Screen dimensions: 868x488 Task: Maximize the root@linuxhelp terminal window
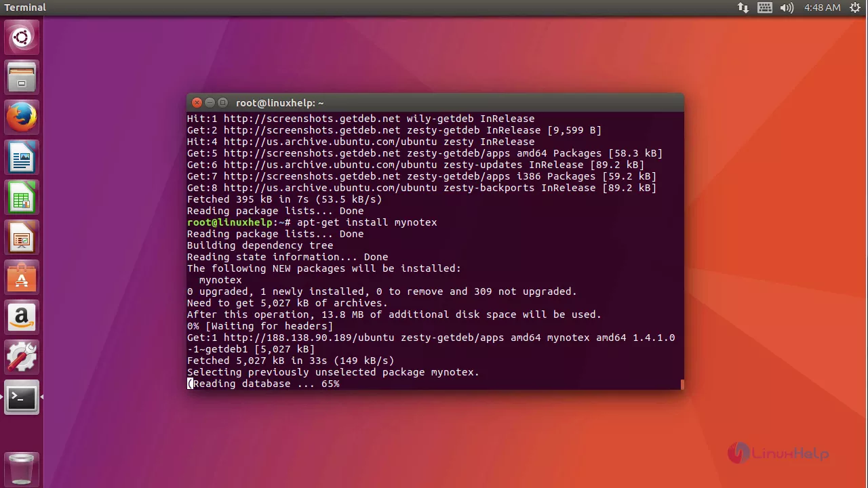coord(222,102)
